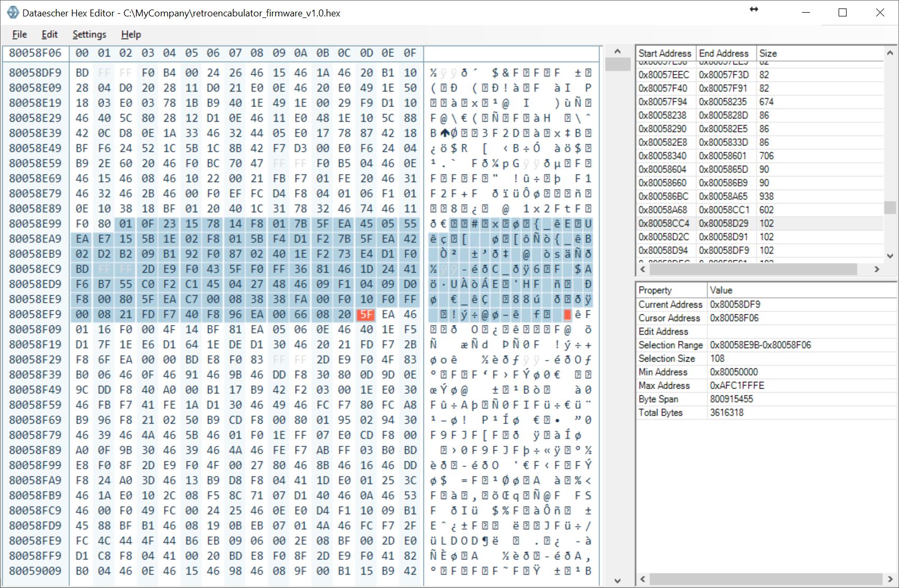Open the Edit menu
The height and width of the screenshot is (588, 899).
(x=50, y=34)
